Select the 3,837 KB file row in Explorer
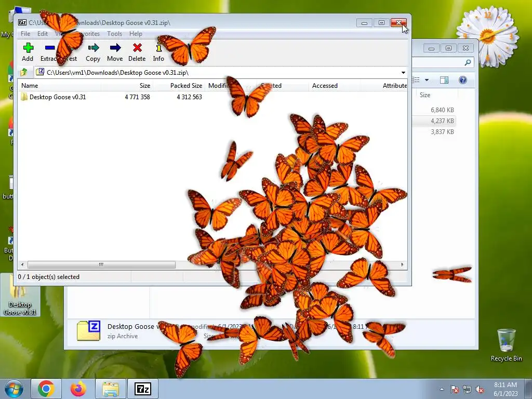The height and width of the screenshot is (399, 532). coord(442,131)
